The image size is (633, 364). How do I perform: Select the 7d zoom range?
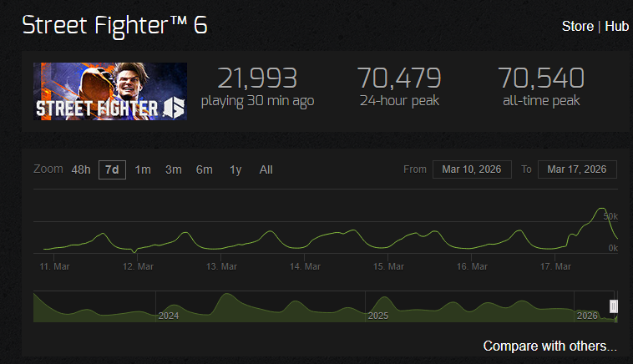pos(112,169)
